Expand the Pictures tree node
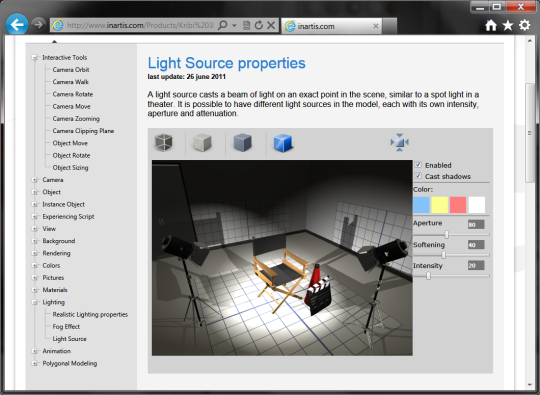 [x=34, y=278]
